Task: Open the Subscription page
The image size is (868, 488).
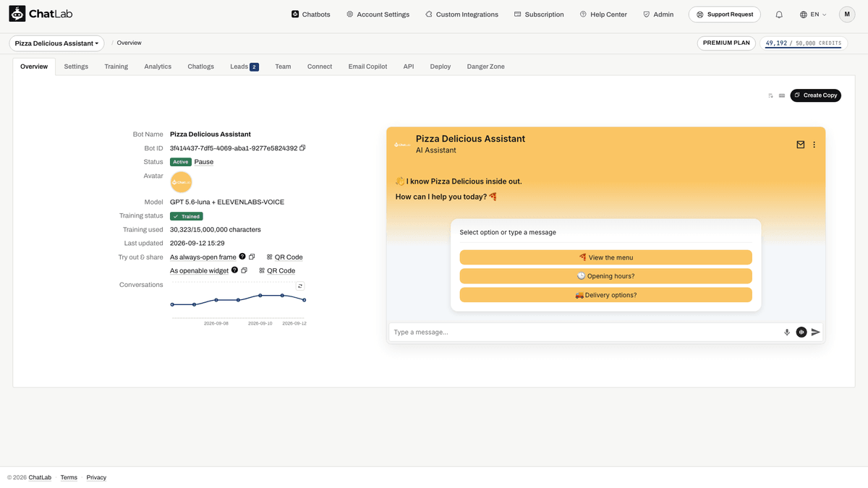Action: point(539,14)
